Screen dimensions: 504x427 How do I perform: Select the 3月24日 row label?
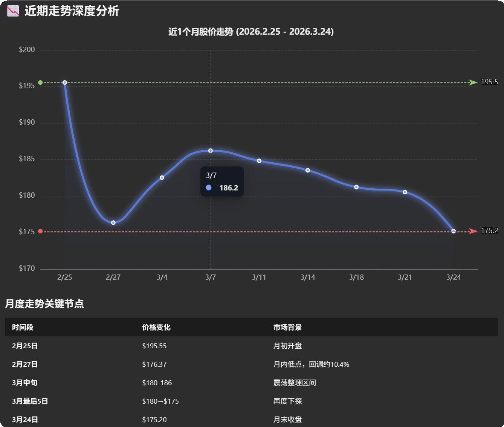pyautogui.click(x=25, y=420)
